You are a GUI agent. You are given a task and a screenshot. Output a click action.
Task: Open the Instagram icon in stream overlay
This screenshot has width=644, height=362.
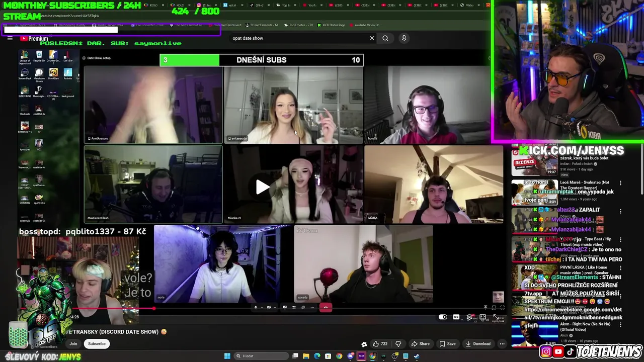tap(546, 352)
